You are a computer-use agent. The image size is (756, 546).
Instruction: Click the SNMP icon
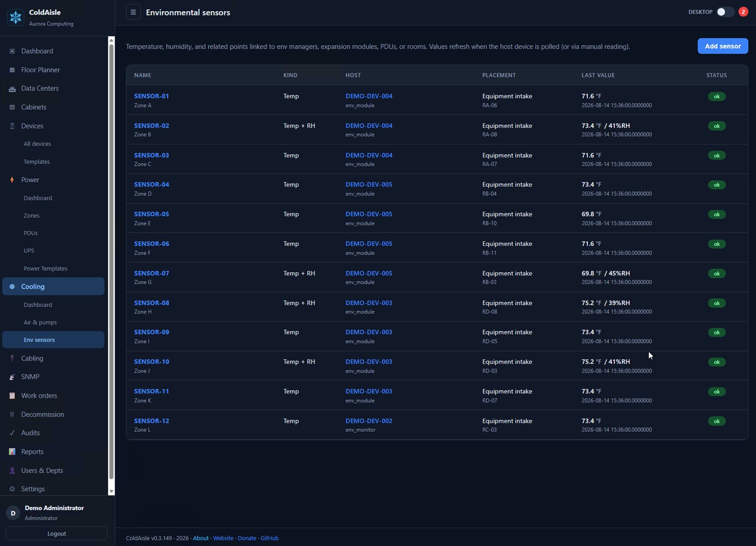coord(12,377)
